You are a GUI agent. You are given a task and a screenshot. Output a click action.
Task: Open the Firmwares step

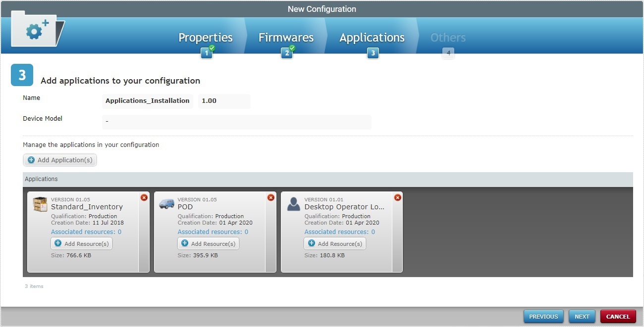(x=286, y=37)
